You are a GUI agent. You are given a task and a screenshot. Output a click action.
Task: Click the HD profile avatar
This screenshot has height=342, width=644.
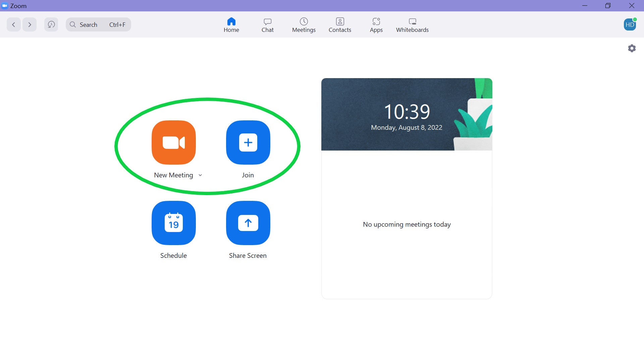[630, 24]
